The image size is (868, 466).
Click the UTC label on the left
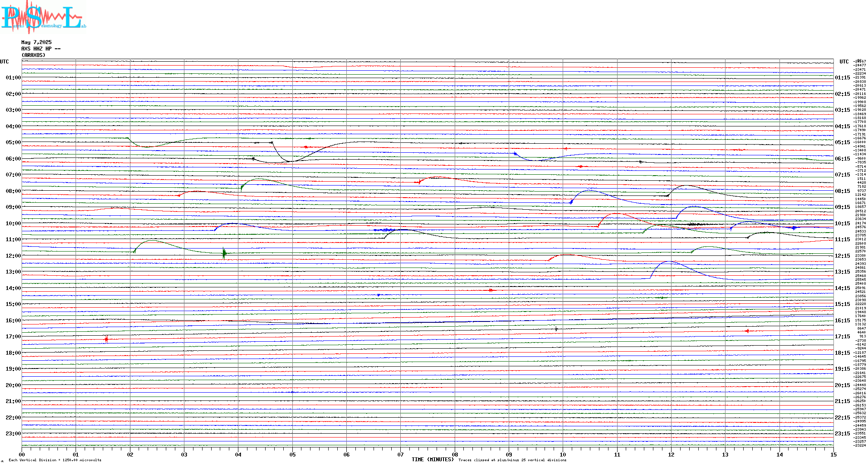(4, 62)
